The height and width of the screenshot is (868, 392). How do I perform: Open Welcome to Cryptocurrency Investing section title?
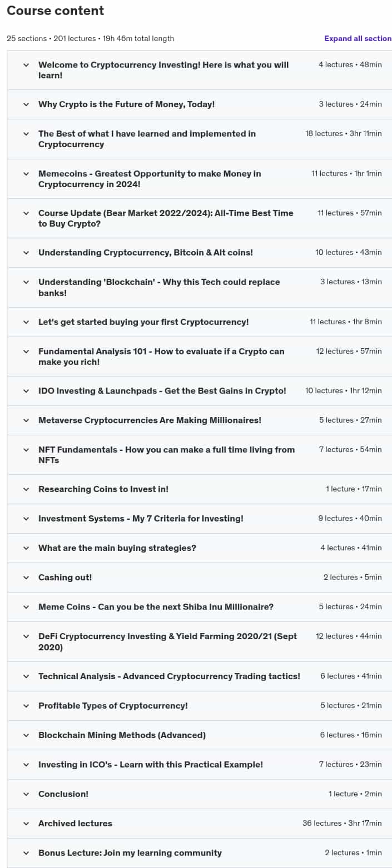pos(163,70)
